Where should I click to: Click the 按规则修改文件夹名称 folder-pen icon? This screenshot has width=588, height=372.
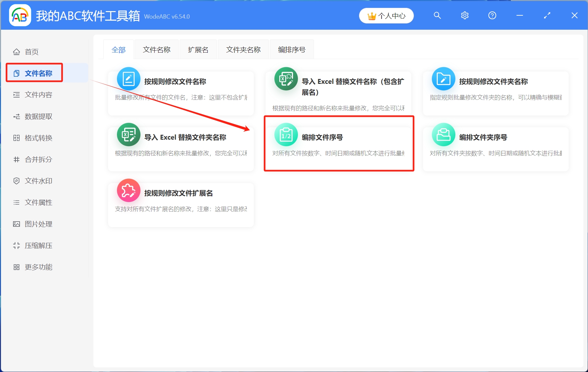(443, 78)
